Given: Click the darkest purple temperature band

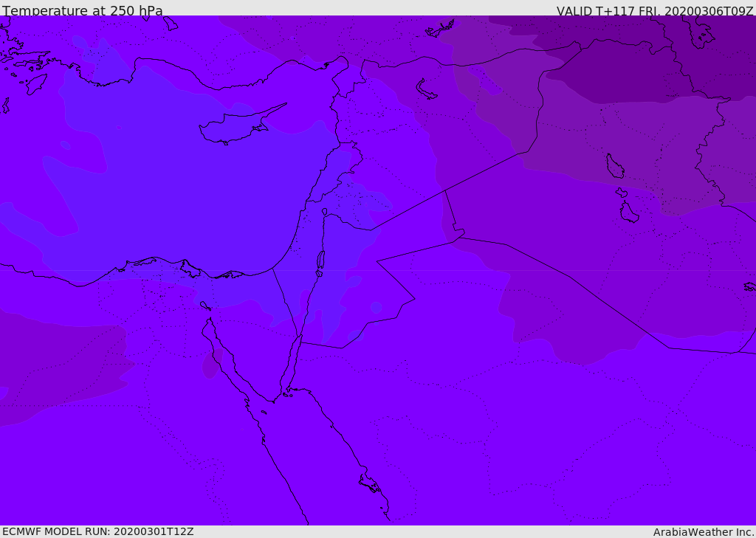Looking at the screenshot, I should pyautogui.click(x=628, y=70).
